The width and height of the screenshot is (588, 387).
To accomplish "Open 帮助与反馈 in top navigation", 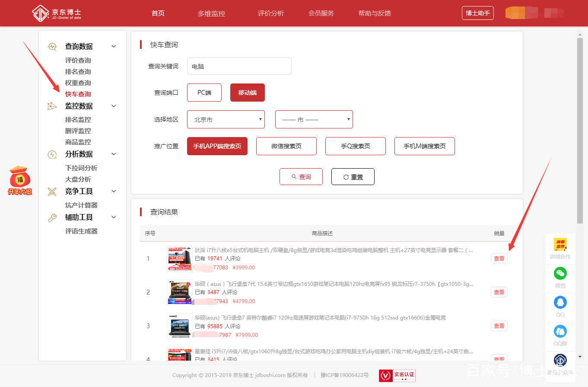I will pos(375,13).
